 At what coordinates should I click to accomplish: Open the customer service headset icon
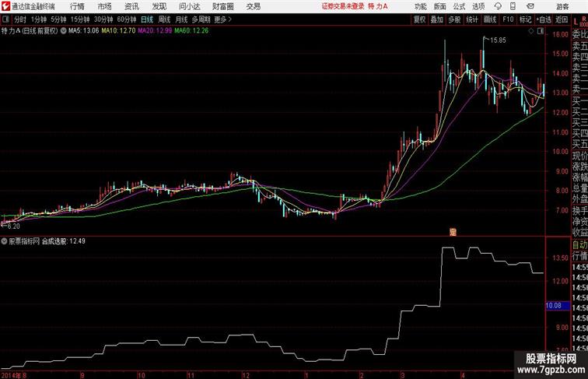pyautogui.click(x=498, y=6)
